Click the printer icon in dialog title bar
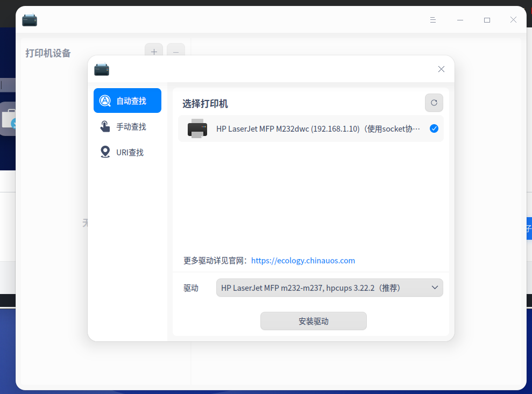The width and height of the screenshot is (532, 394). click(102, 69)
